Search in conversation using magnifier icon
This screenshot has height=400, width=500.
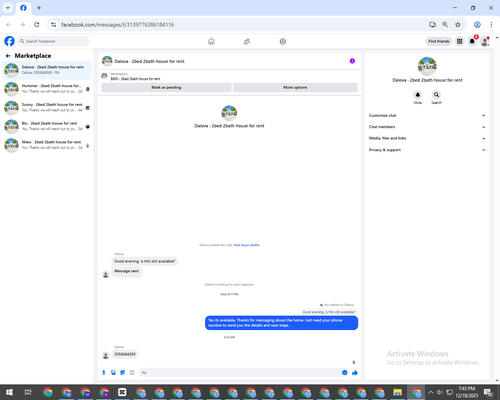click(436, 95)
